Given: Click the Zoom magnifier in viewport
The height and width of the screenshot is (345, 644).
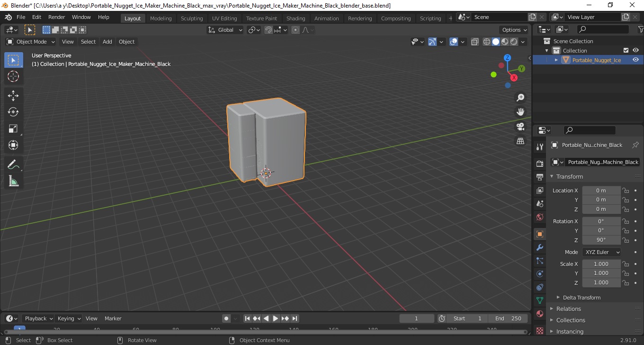Looking at the screenshot, I should pyautogui.click(x=520, y=98).
